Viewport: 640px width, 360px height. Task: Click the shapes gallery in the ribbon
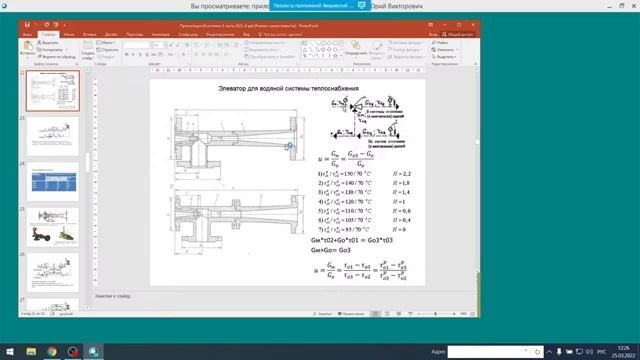tap(322, 49)
